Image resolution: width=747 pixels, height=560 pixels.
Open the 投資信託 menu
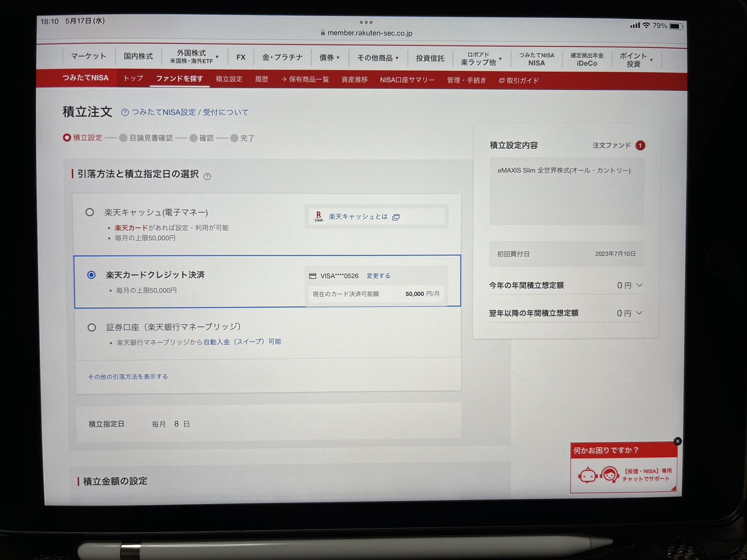(x=430, y=59)
